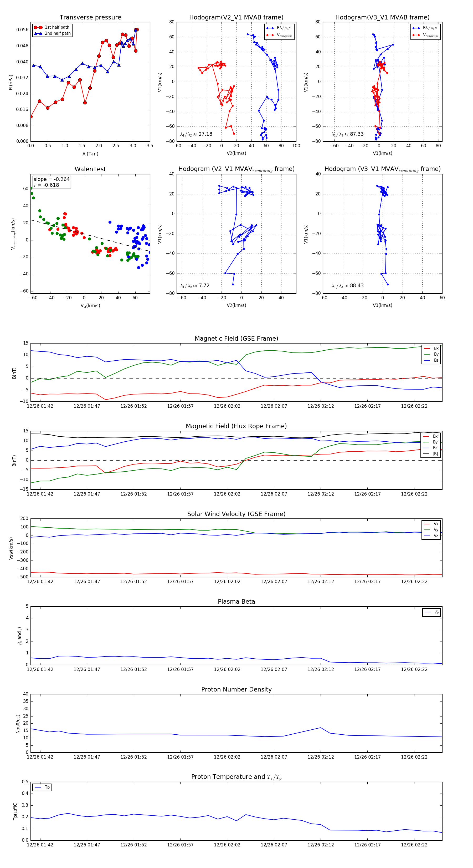Click the 'Proton Number Density' title
The height and width of the screenshot is (868, 473).
(x=236, y=689)
